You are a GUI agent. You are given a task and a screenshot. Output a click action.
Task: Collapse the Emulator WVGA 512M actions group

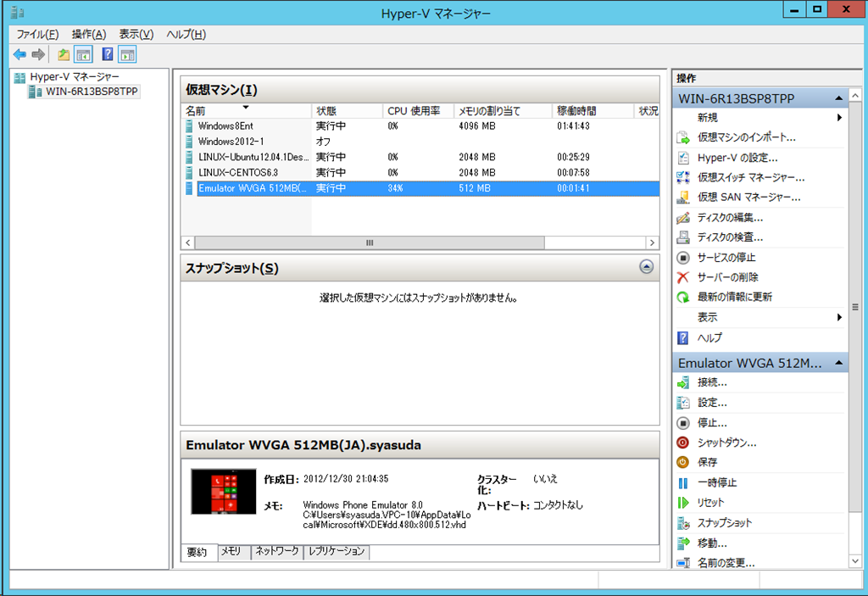click(838, 364)
